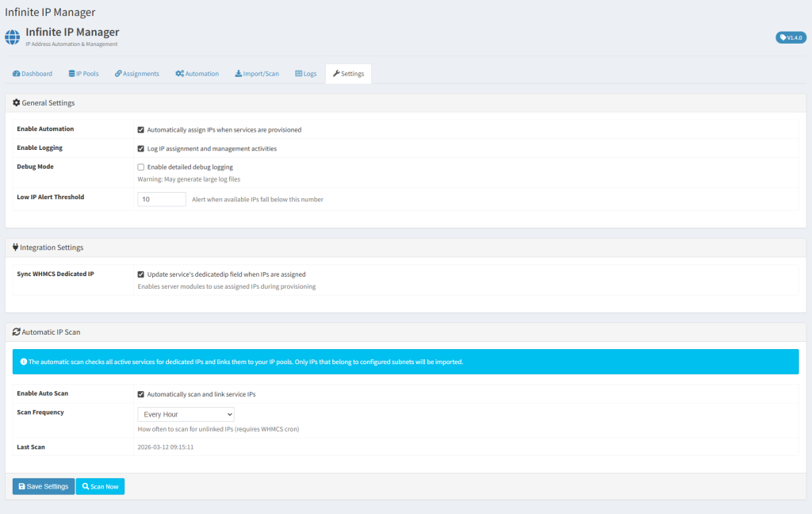Switch to the Settings tab
Image resolution: width=812 pixels, height=514 pixels.
point(348,74)
